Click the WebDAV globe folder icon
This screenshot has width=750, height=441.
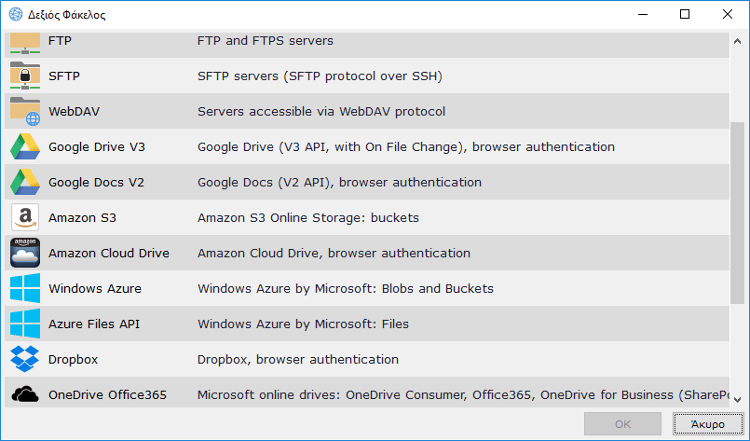tap(25, 111)
